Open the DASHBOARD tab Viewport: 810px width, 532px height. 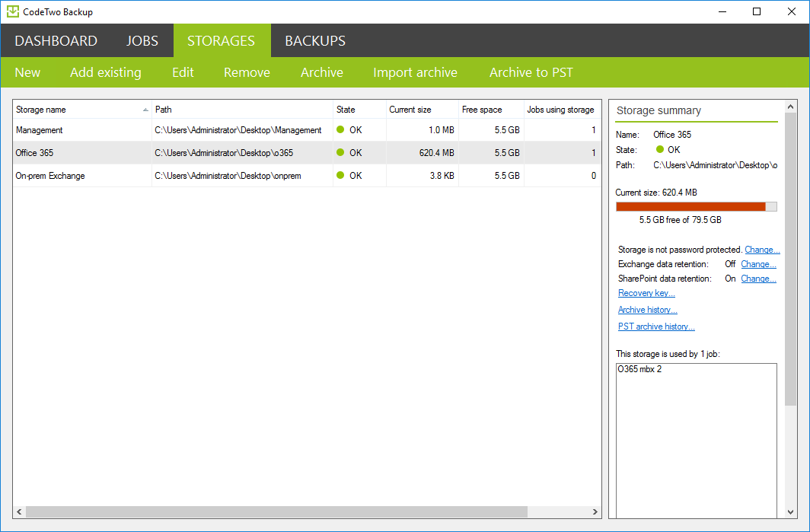[x=56, y=41]
